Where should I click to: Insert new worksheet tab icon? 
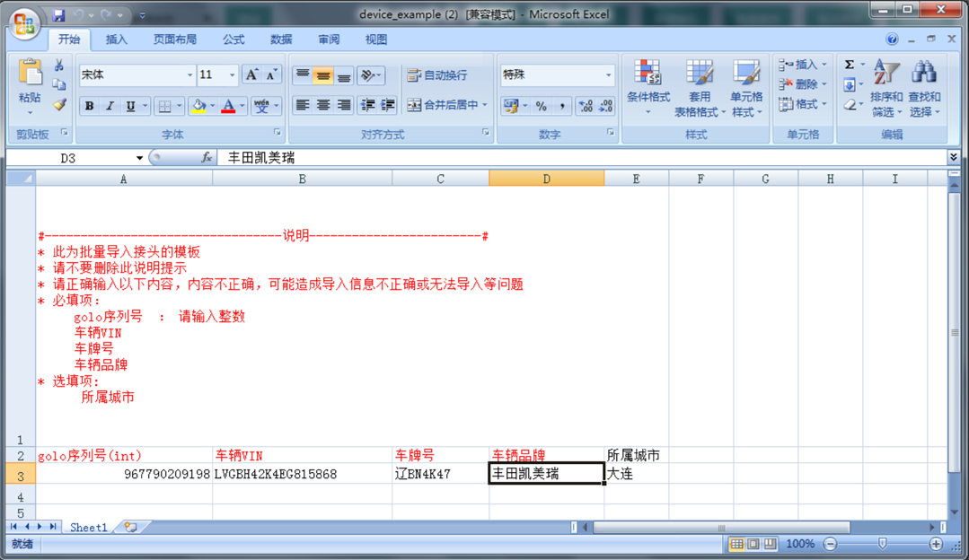[x=130, y=527]
